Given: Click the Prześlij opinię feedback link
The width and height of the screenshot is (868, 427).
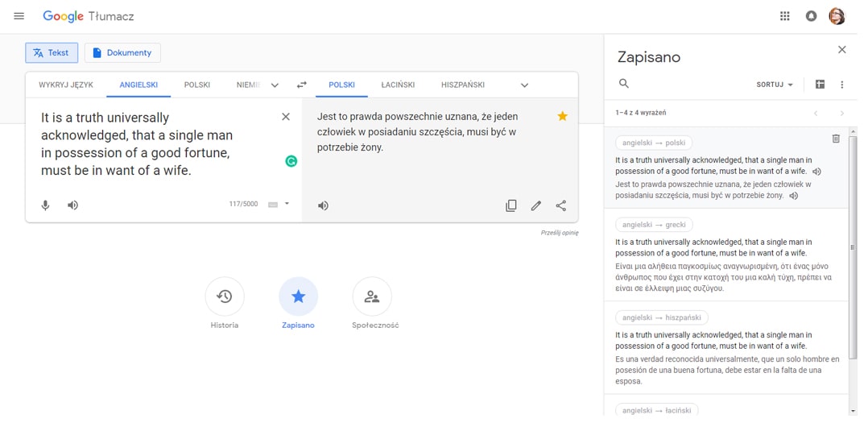Looking at the screenshot, I should coord(560,233).
